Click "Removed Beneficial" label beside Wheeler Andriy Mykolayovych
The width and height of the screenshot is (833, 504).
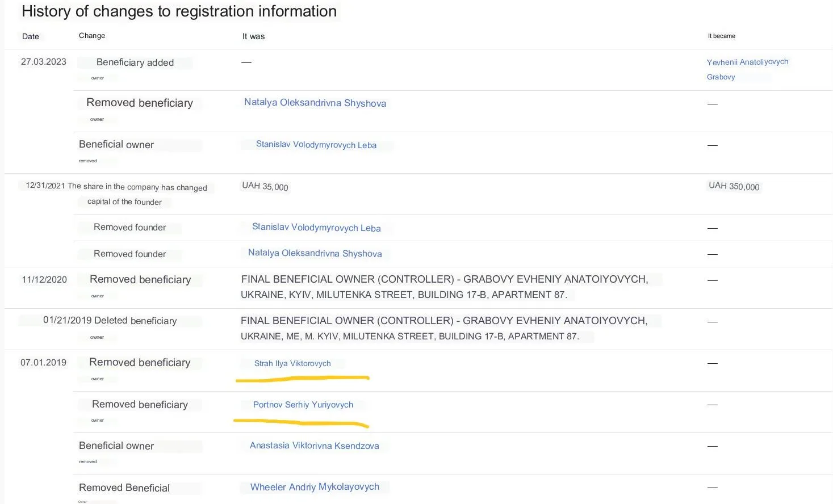124,488
